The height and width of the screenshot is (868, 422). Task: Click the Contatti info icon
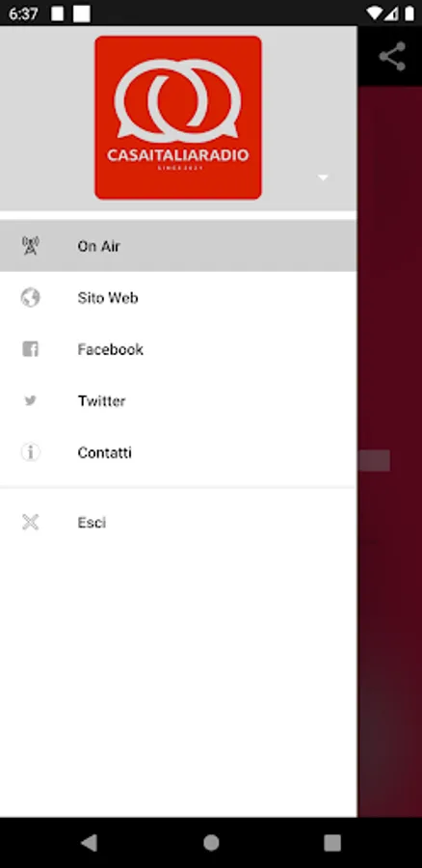[x=31, y=452]
